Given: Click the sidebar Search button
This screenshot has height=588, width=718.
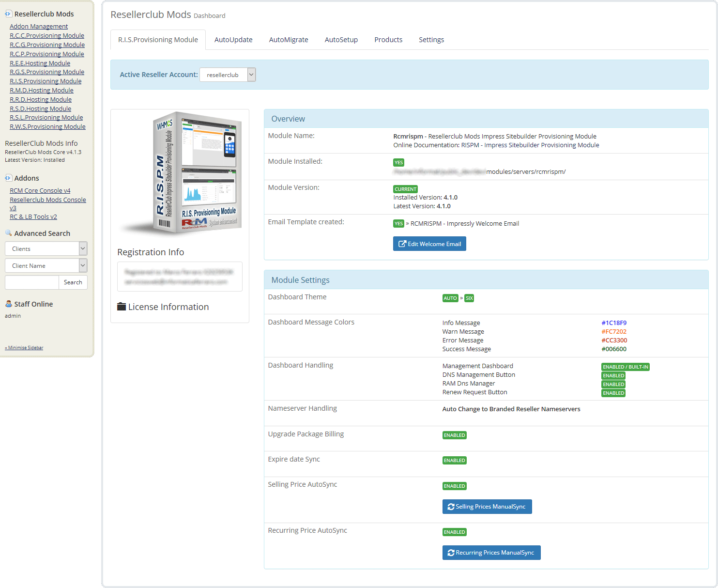Looking at the screenshot, I should click(x=73, y=282).
